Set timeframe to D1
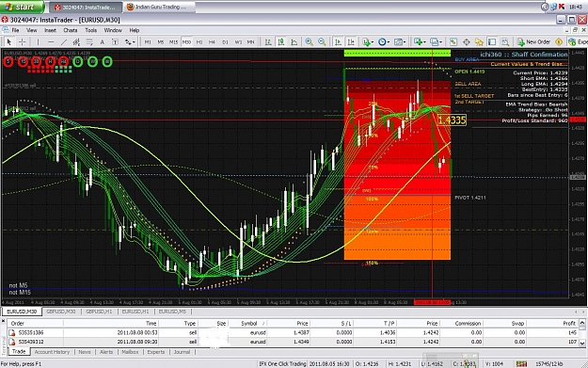The width and height of the screenshot is (588, 368). tap(225, 42)
